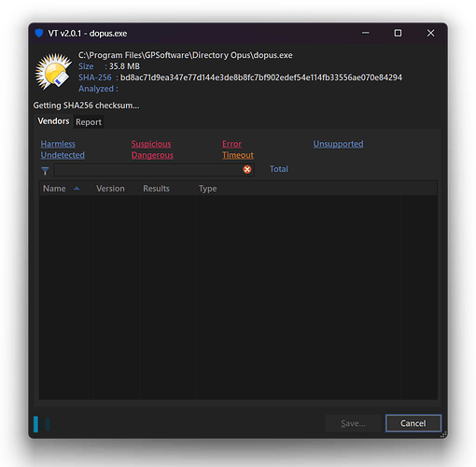Click the blue shield app icon in title bar
The width and height of the screenshot is (476, 467).
point(39,33)
